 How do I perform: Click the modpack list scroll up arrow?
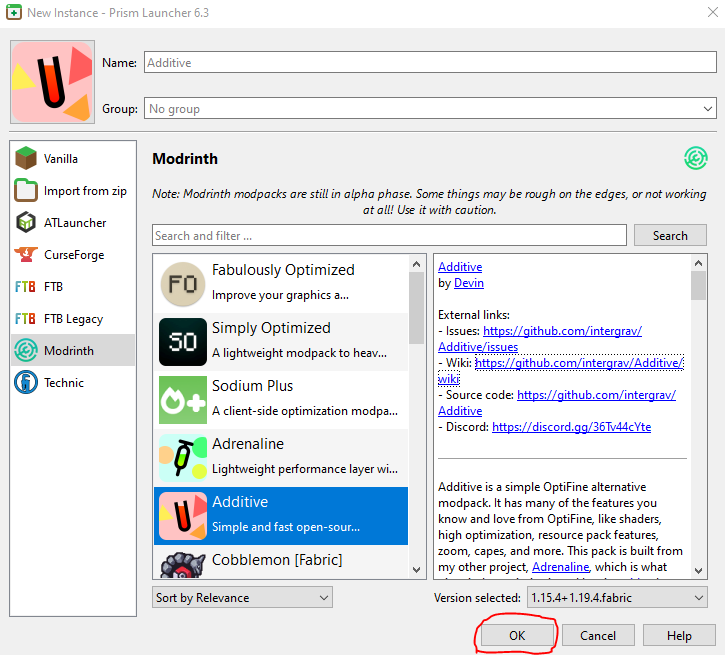pos(416,264)
